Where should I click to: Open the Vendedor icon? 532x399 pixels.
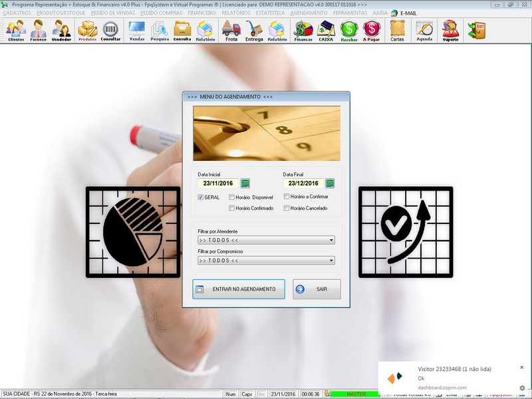tap(61, 31)
